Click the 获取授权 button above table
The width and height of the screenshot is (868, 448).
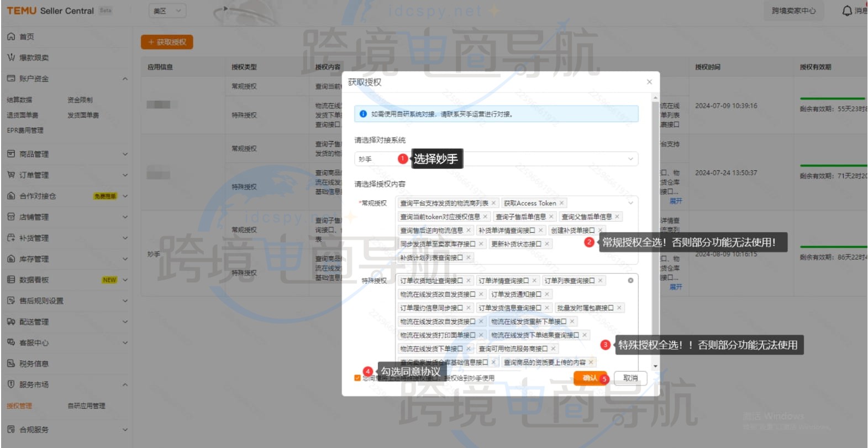(x=167, y=42)
